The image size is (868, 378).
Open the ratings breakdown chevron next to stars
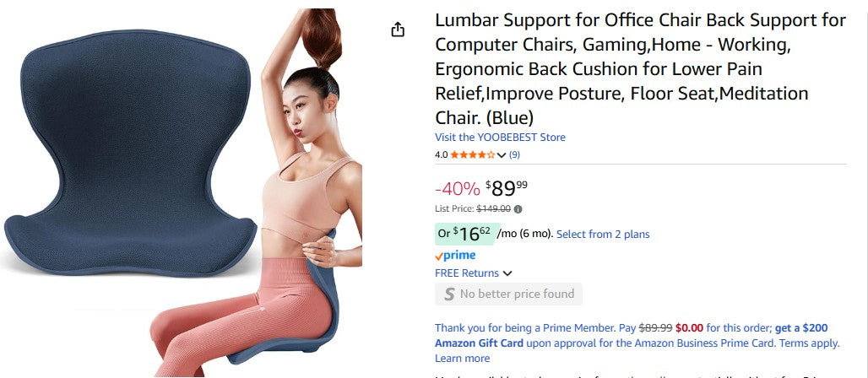tap(502, 155)
